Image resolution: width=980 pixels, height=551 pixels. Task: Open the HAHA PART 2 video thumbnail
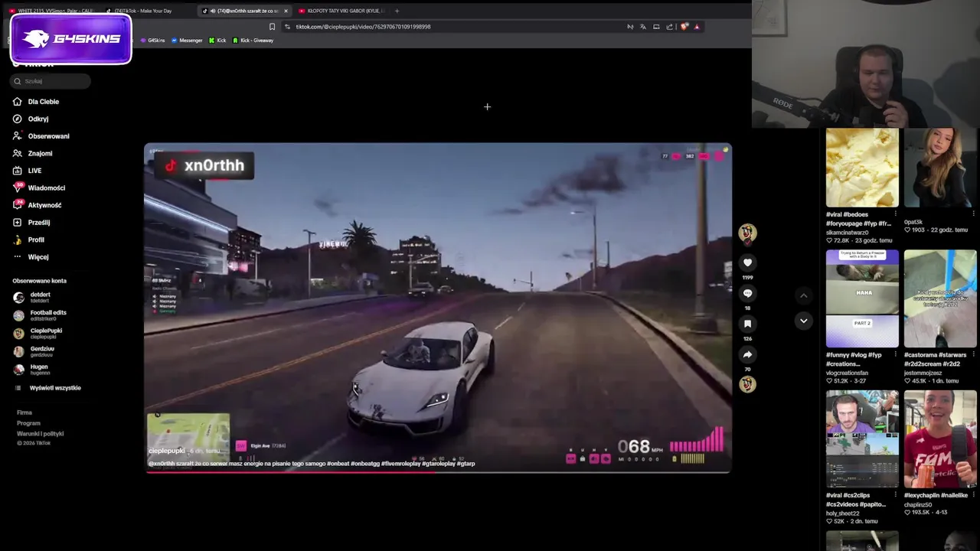point(862,298)
